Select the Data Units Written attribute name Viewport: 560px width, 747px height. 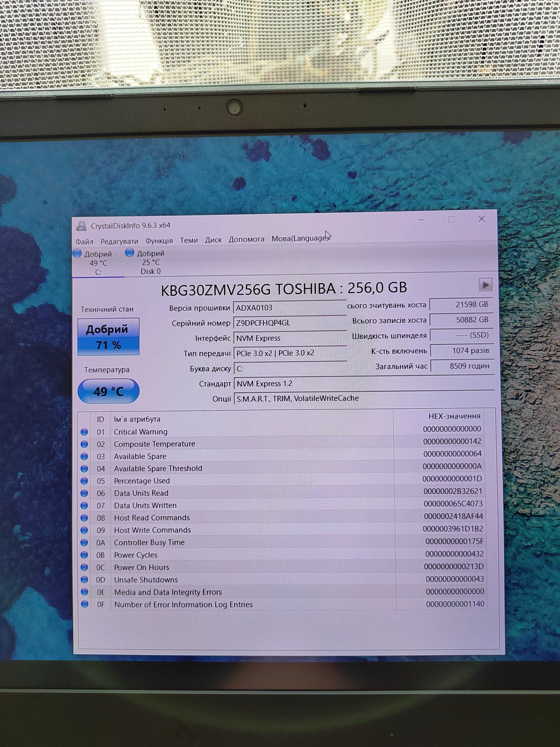tap(145, 505)
